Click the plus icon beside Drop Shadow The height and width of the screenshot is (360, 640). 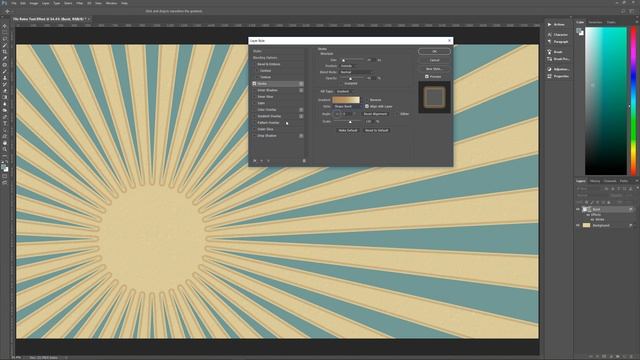pos(301,136)
